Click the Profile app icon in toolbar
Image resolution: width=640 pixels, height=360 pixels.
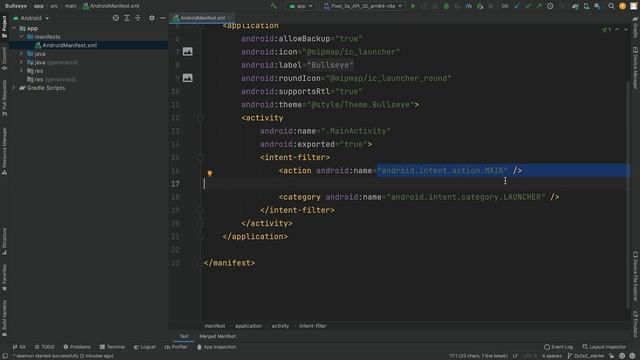pyautogui.click(x=469, y=6)
